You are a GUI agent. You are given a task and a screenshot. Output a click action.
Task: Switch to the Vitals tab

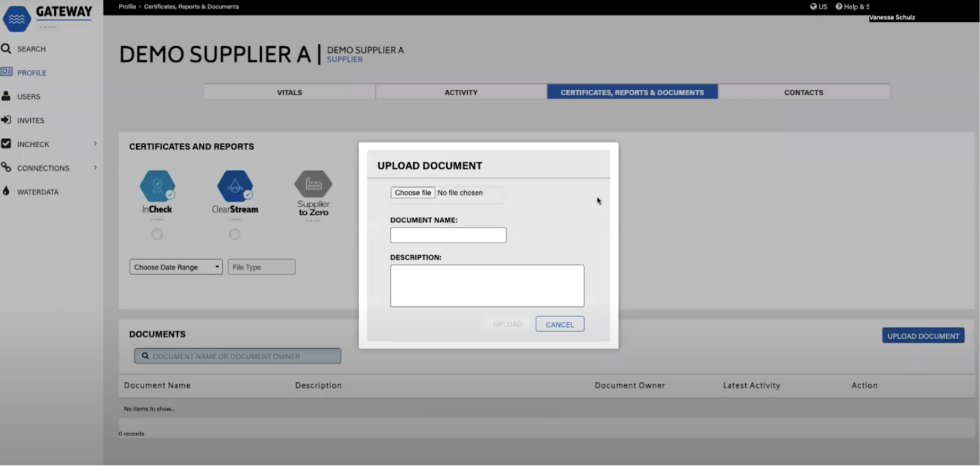[x=290, y=92]
